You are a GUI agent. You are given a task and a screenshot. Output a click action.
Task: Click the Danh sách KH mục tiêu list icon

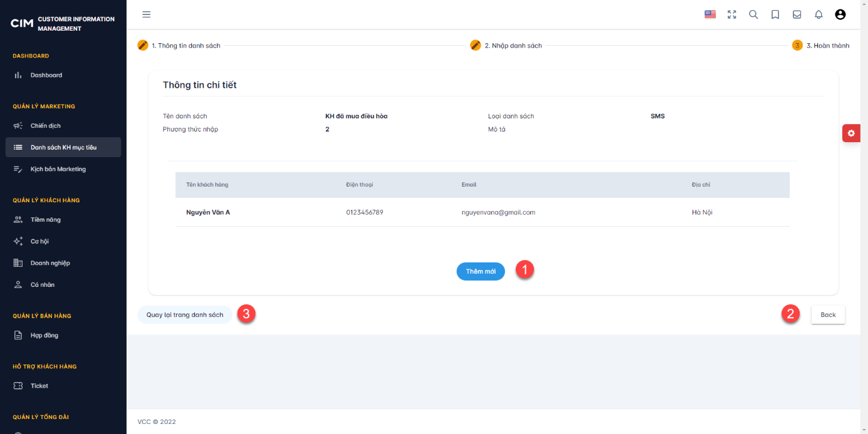18,147
